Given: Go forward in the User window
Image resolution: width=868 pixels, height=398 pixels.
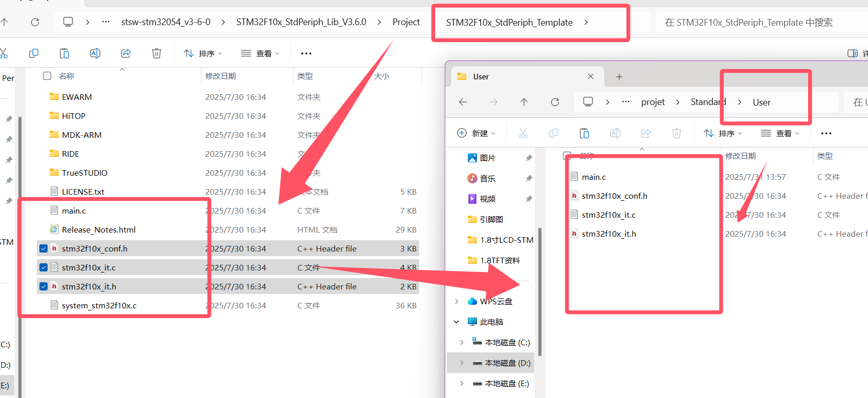Looking at the screenshot, I should click(x=493, y=102).
